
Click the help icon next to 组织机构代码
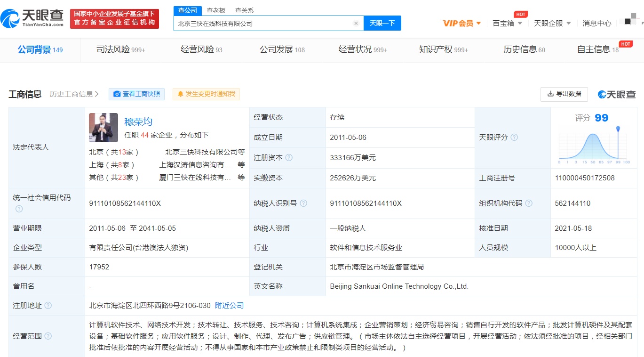pyautogui.click(x=529, y=203)
